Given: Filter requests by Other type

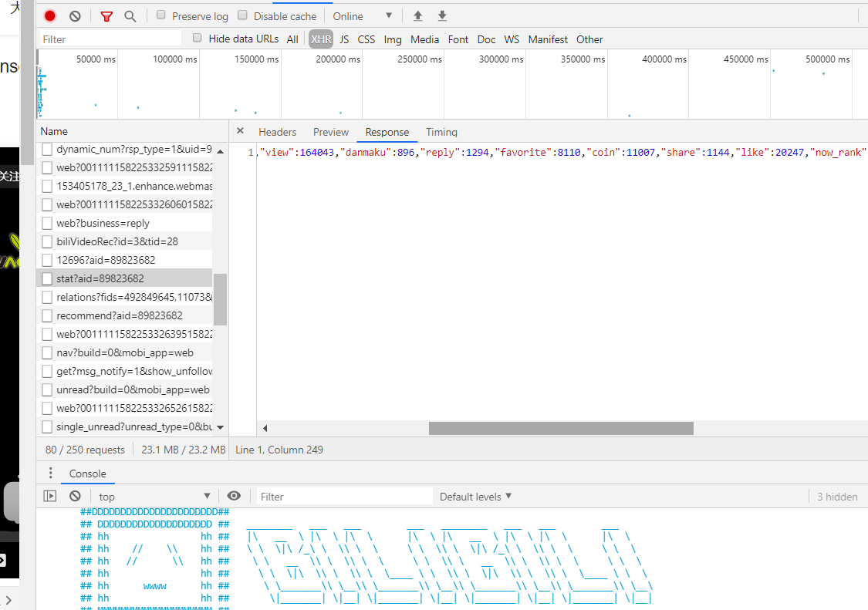Looking at the screenshot, I should tap(589, 39).
